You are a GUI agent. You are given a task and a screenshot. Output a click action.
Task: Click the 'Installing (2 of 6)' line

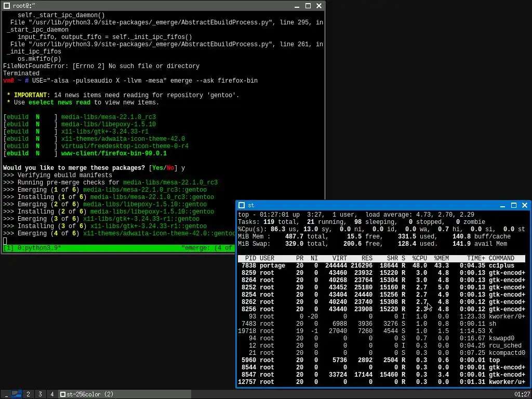(109, 212)
